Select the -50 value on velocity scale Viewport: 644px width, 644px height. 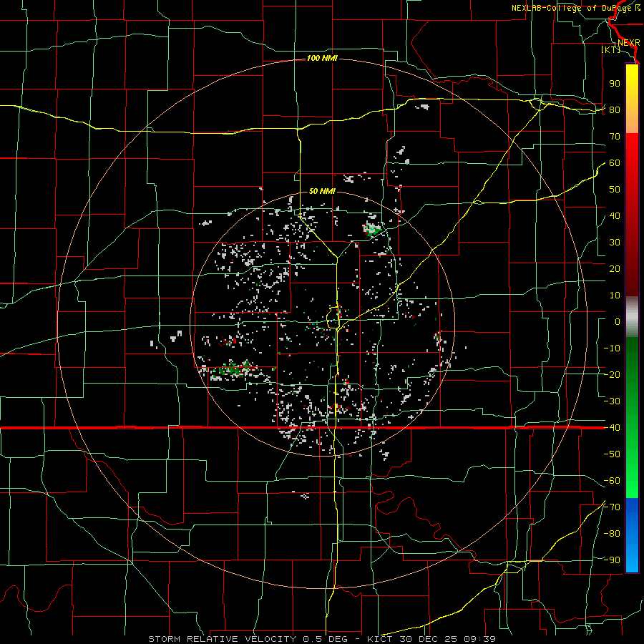[612, 454]
